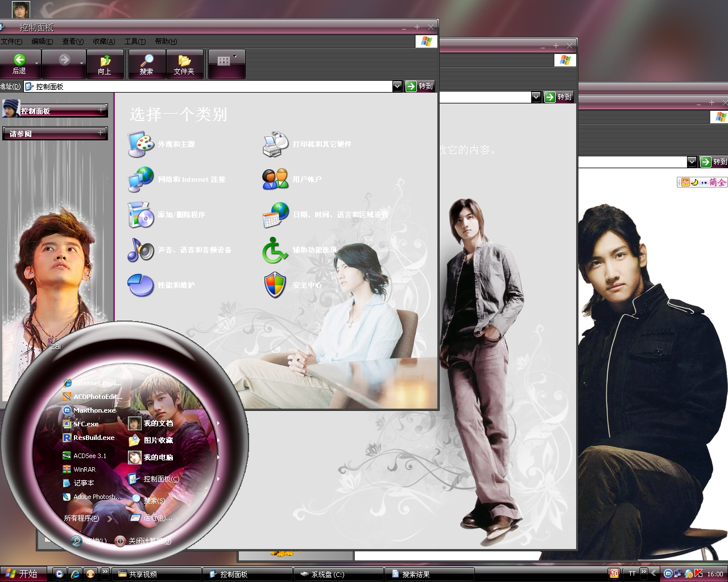
Task: Click 转到 Go button in the middle window
Action: tap(559, 97)
